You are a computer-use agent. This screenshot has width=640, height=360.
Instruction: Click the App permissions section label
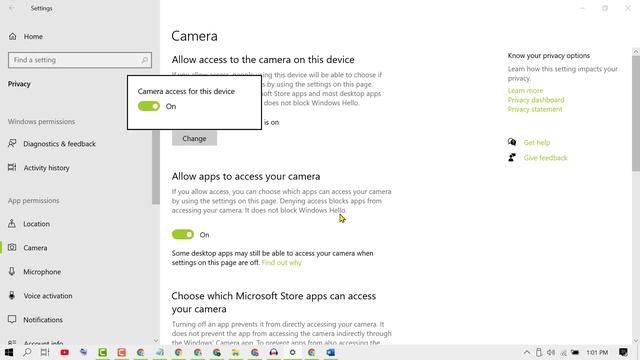(33, 200)
